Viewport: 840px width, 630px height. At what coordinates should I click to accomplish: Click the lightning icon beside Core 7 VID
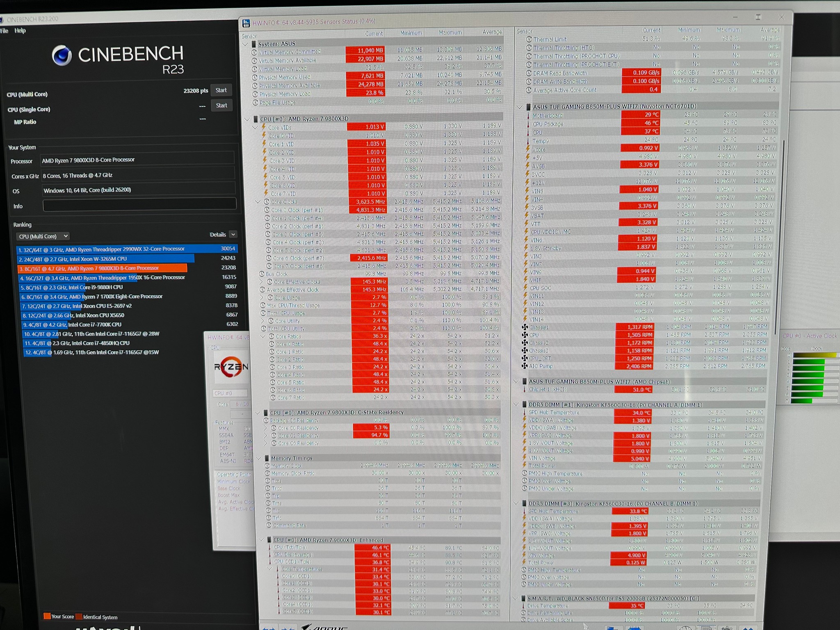pyautogui.click(x=266, y=193)
